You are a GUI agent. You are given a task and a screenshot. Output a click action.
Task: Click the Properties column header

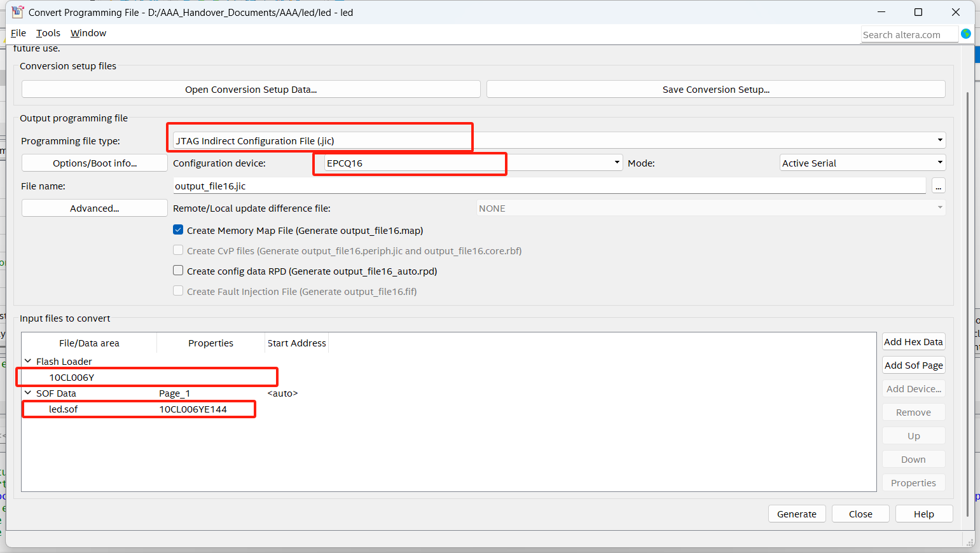point(210,343)
